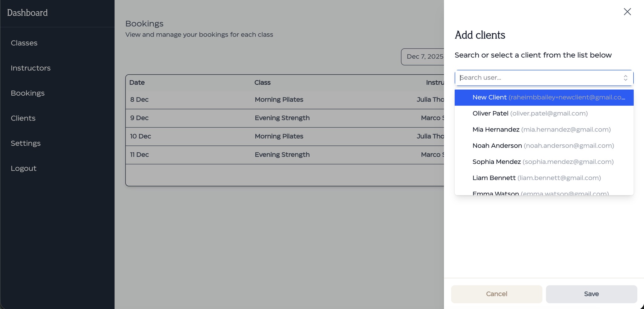Open Settings from the sidebar

[x=25, y=143]
